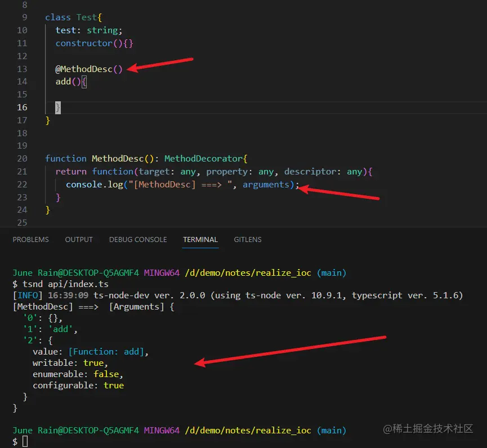Viewport: 487px width, 448px height.
Task: Click 'property' parameter on line 21
Action: pyautogui.click(x=227, y=172)
